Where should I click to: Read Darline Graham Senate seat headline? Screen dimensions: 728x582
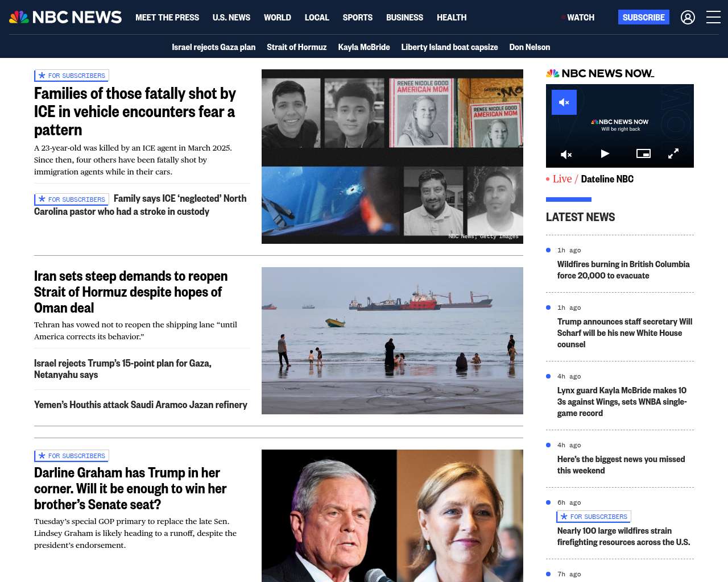tap(130, 489)
